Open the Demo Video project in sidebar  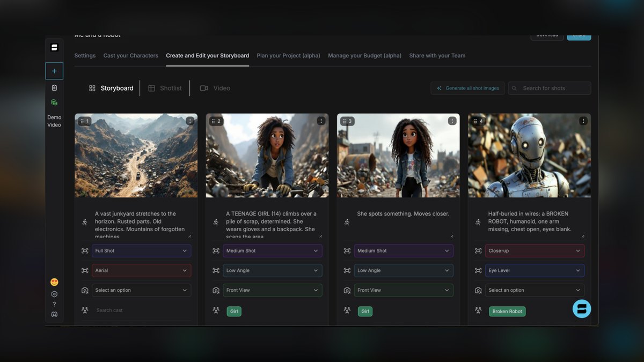(x=54, y=121)
